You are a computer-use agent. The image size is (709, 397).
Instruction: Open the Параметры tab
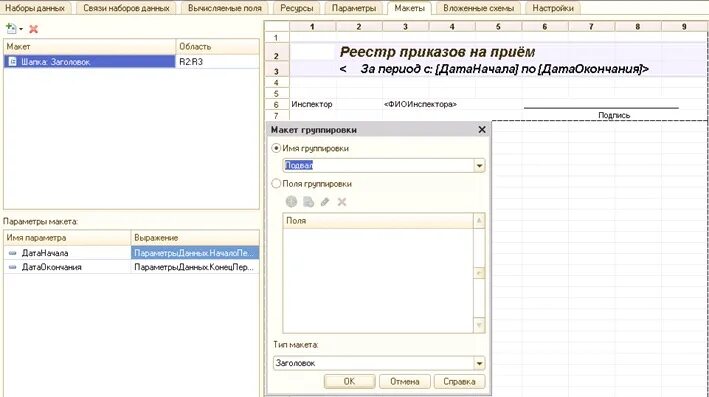pyautogui.click(x=354, y=8)
